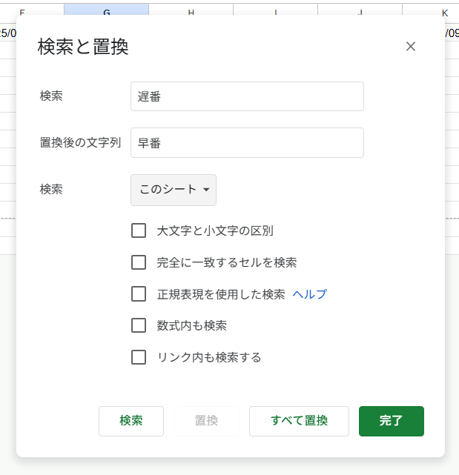Open the このシート search scope dropdown
The image size is (459, 475).
click(x=173, y=190)
